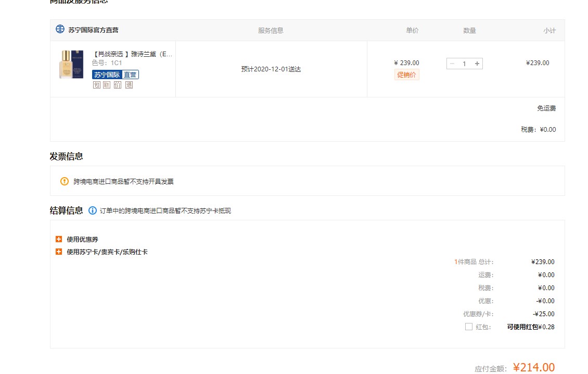Click the 促销价 promotion tag

pyautogui.click(x=406, y=74)
